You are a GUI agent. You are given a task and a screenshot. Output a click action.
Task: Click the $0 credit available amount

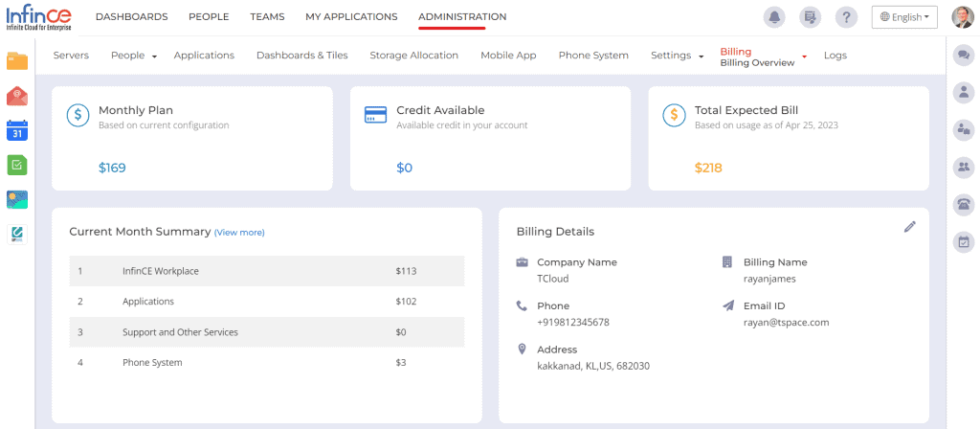tap(405, 168)
